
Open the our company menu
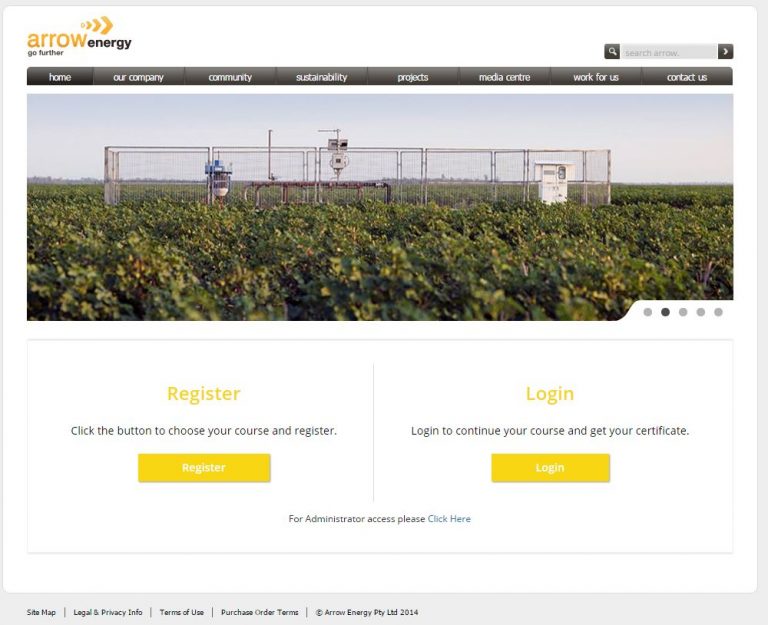click(x=139, y=77)
